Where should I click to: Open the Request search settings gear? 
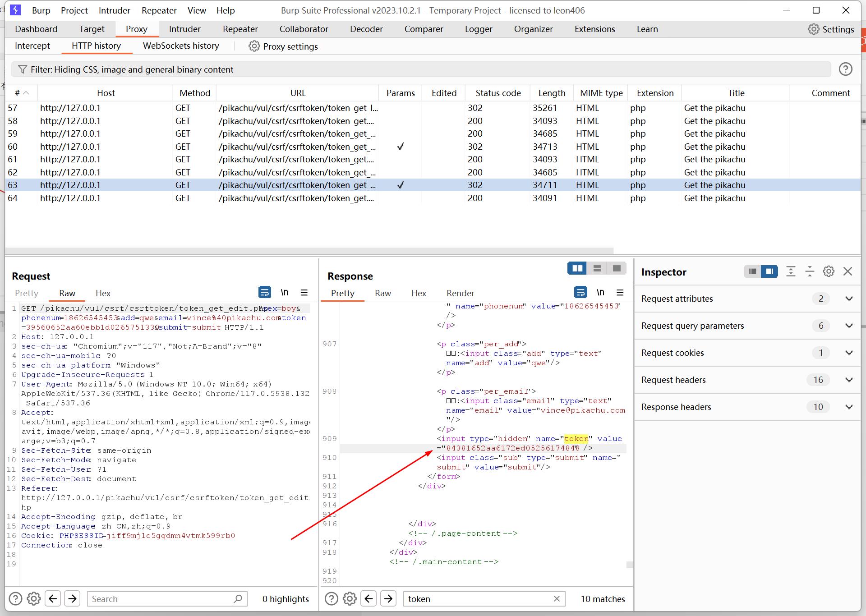(34, 599)
